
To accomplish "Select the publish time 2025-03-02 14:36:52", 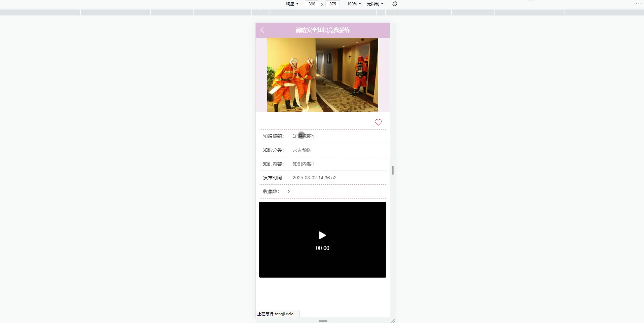I will click(315, 178).
